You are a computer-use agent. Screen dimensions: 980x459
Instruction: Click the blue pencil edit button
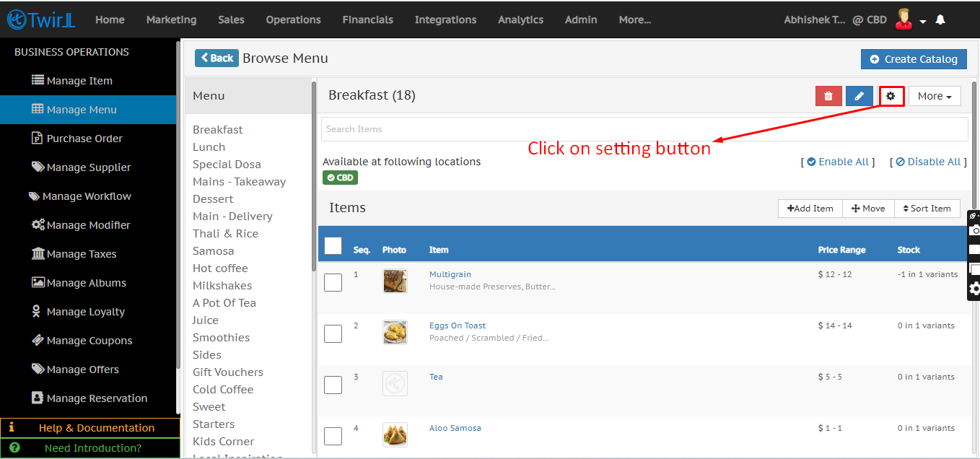pyautogui.click(x=859, y=96)
